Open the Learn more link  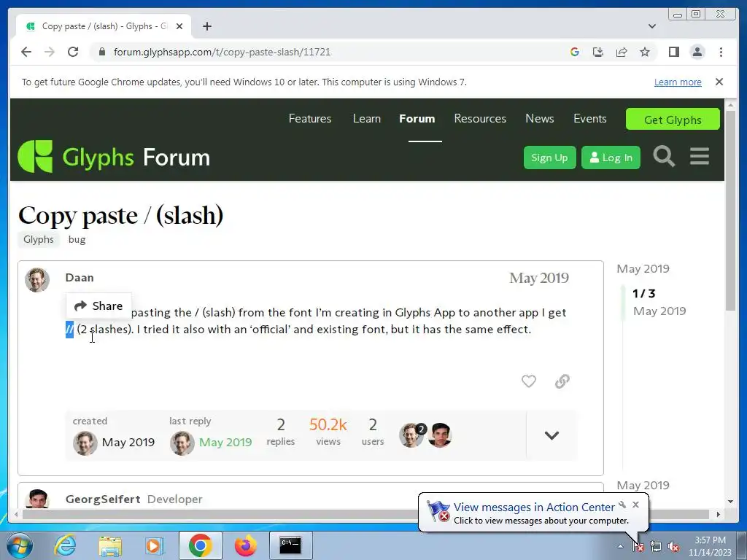(678, 82)
